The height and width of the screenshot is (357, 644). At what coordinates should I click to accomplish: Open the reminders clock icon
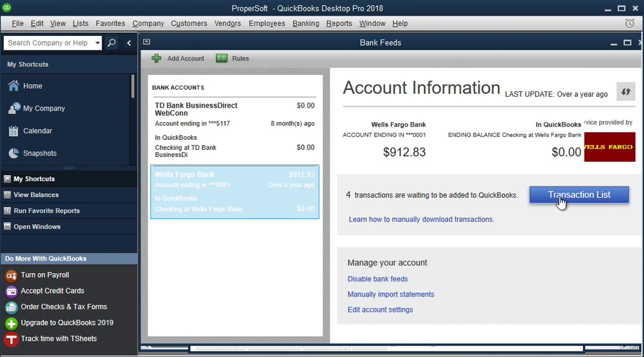click(630, 23)
